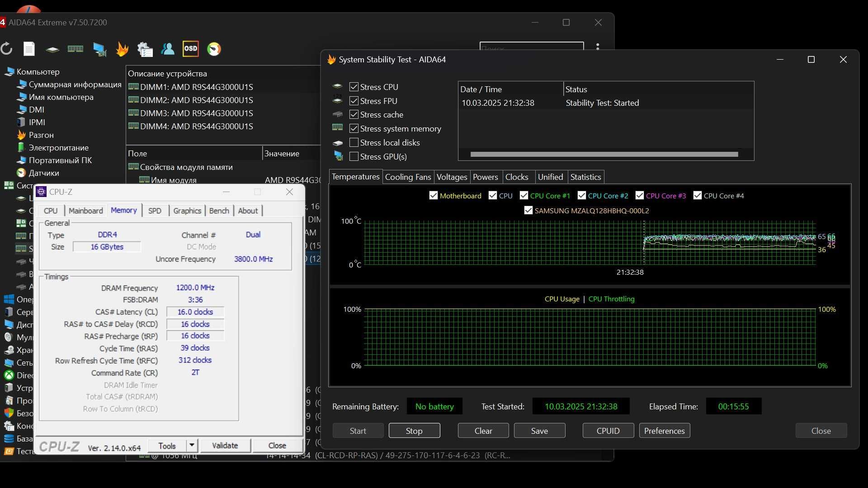Viewport: 868px width, 488px height.
Task: Open the monitor diagnostics icon in AIDA64 toolbar
Action: coord(99,49)
